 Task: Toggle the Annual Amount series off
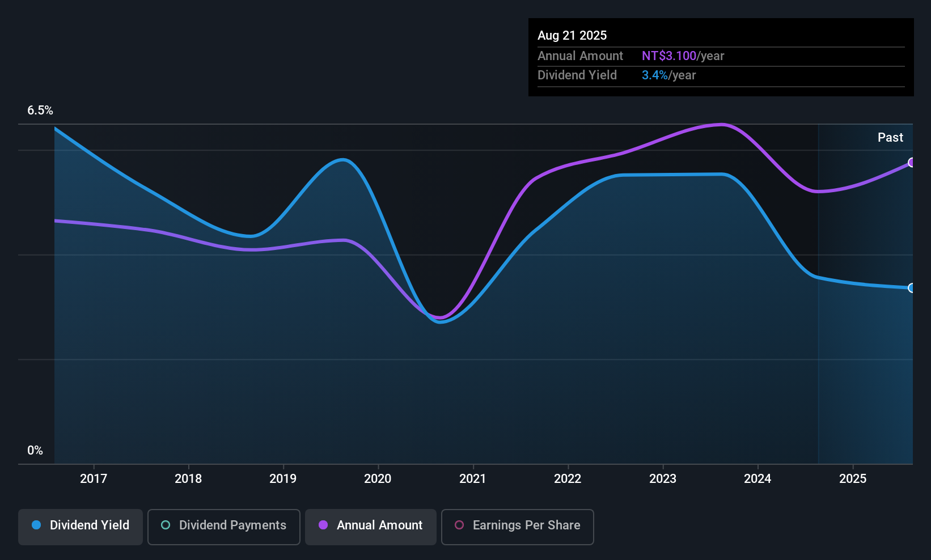point(370,527)
